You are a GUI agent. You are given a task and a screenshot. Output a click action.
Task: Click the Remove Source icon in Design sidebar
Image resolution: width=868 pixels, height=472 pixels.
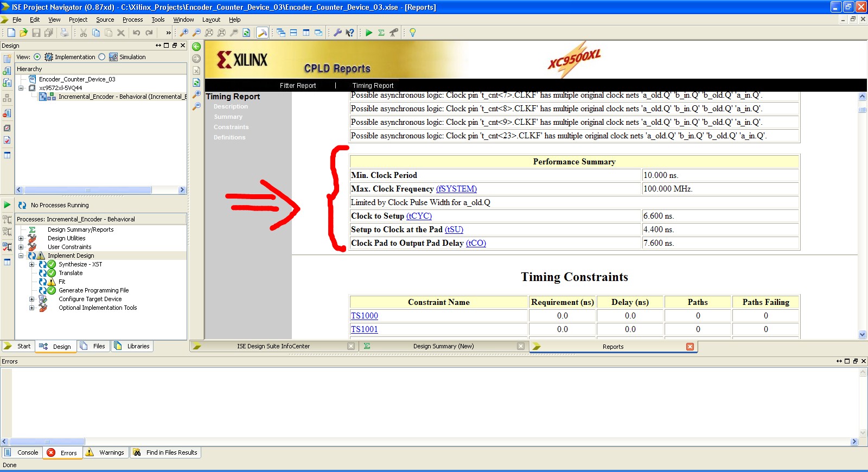coord(7,113)
